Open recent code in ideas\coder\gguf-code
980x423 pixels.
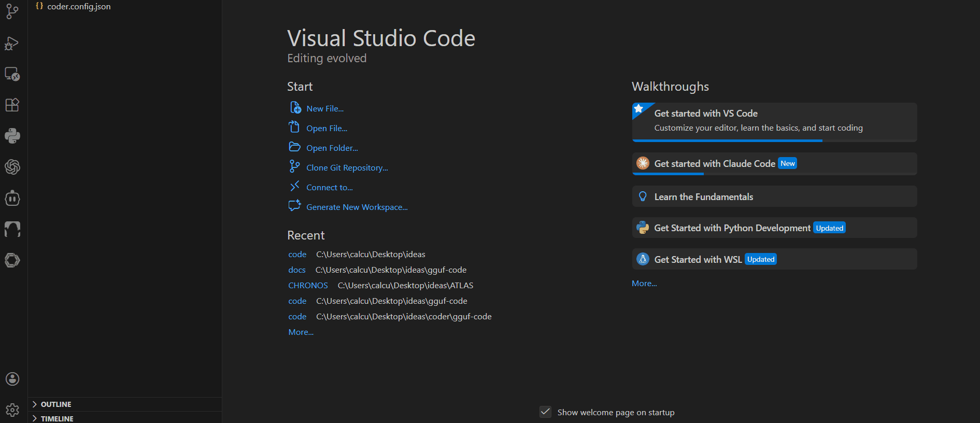(297, 316)
